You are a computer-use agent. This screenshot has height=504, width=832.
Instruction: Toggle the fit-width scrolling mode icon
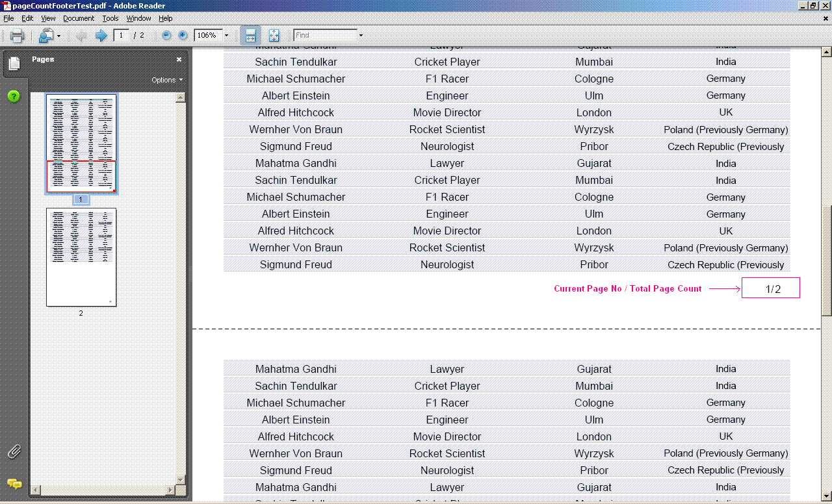(x=250, y=36)
